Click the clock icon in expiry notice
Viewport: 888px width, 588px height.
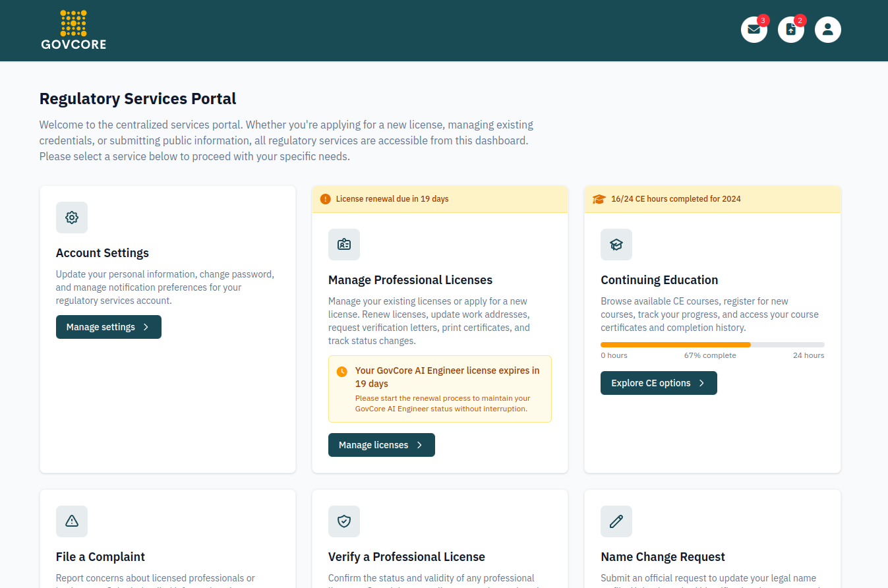(x=342, y=372)
